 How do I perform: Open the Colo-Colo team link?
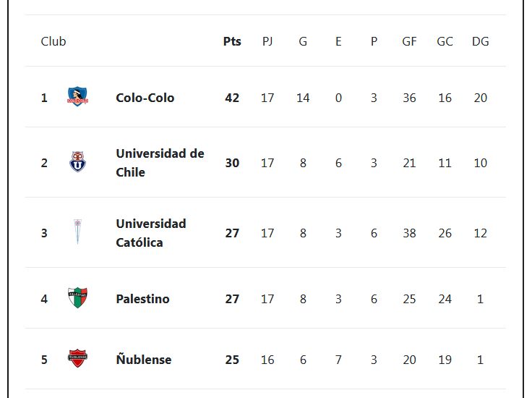pos(145,98)
